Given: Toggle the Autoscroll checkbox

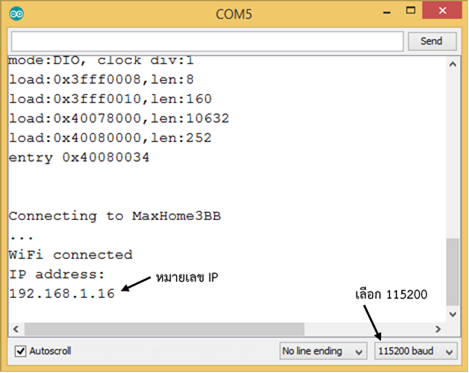Looking at the screenshot, I should pos(21,351).
